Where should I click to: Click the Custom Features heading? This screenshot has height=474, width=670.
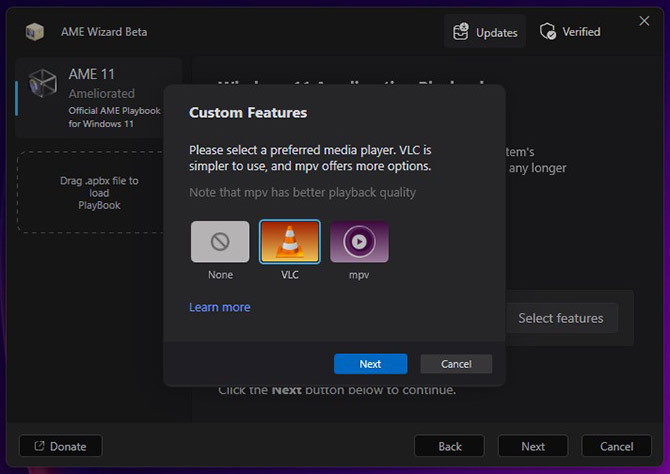coord(248,112)
